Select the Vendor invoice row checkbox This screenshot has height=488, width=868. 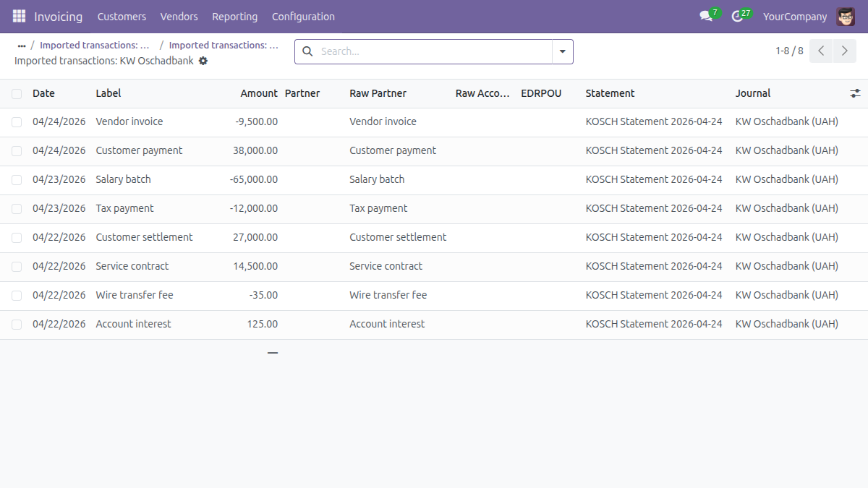coord(17,122)
